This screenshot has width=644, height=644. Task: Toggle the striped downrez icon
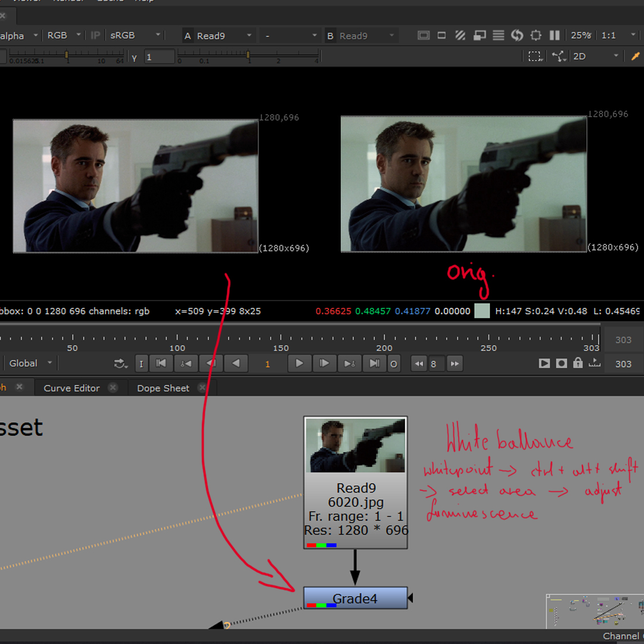(460, 36)
